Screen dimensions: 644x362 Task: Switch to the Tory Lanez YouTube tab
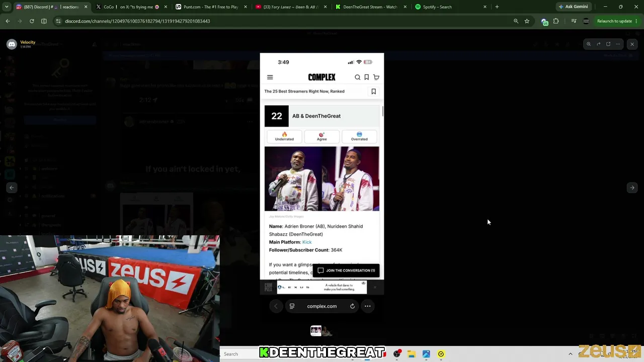(291, 7)
